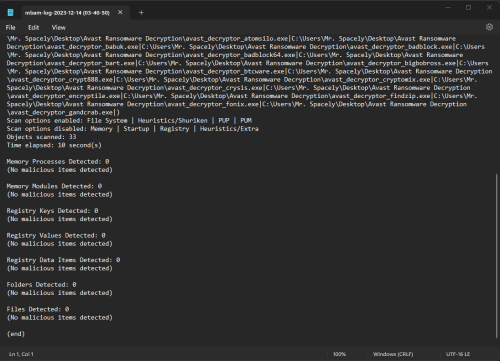Click the vertical scrollbar thumb

pyautogui.click(x=496, y=256)
